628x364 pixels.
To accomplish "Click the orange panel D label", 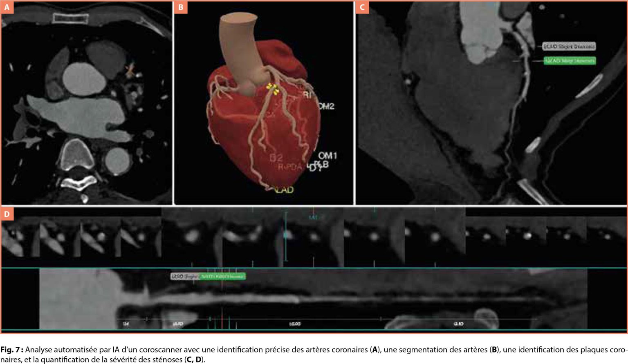I will tap(7, 214).
